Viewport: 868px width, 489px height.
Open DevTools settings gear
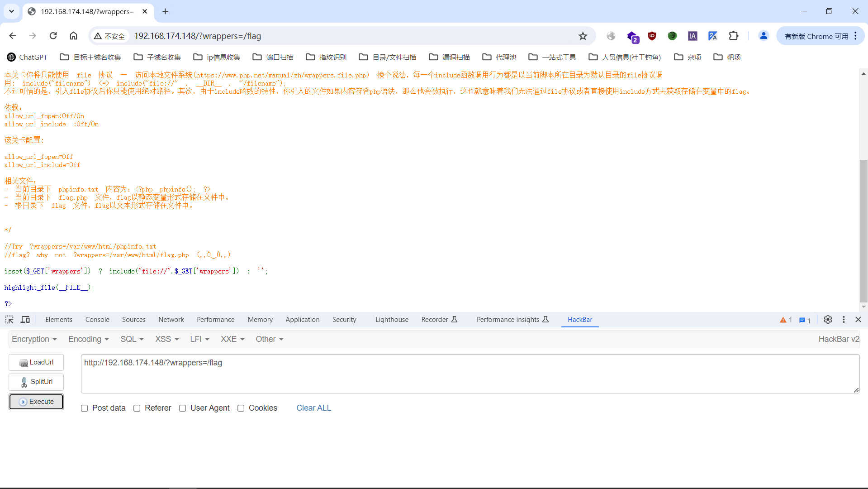click(827, 320)
